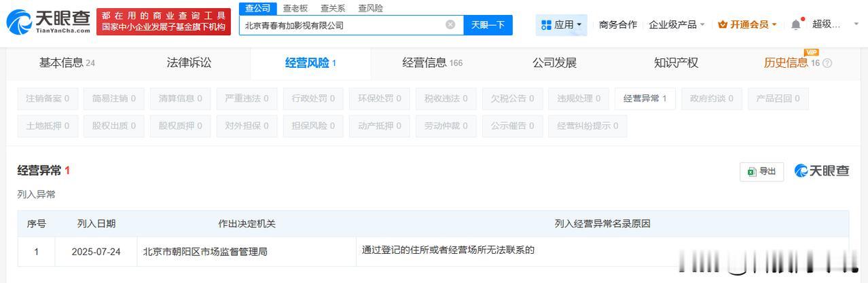This screenshot has width=868, height=283.
Task: Select the 土地抵押 0 filter
Action: click(x=48, y=126)
